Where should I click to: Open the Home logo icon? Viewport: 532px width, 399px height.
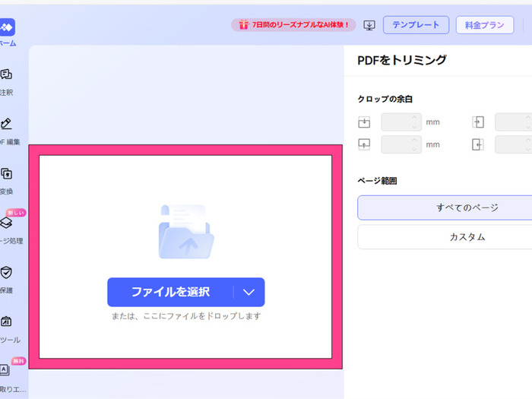click(x=7, y=27)
